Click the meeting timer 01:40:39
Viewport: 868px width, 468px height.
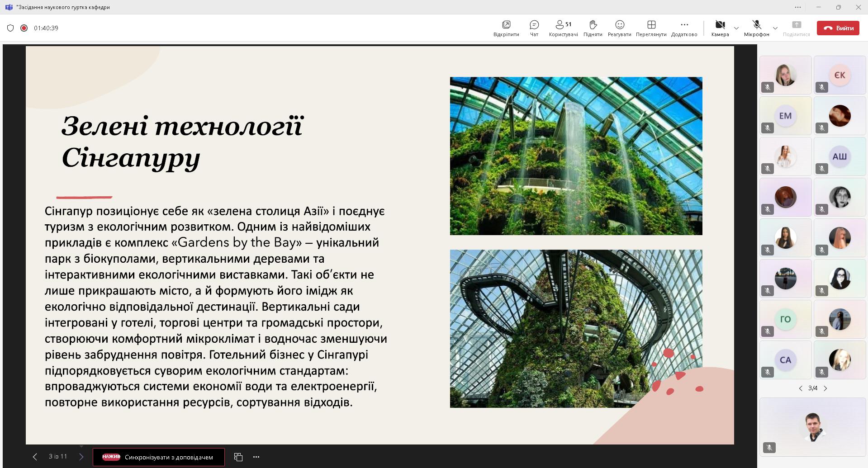tap(46, 28)
